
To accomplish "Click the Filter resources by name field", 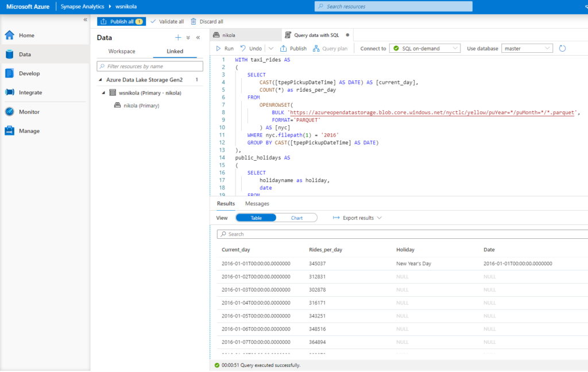I will (x=150, y=67).
